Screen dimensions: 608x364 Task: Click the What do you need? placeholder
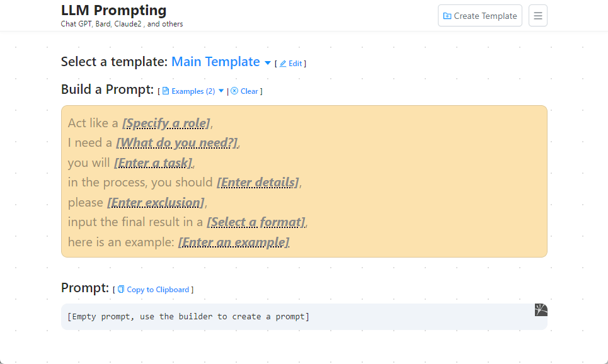coord(176,143)
